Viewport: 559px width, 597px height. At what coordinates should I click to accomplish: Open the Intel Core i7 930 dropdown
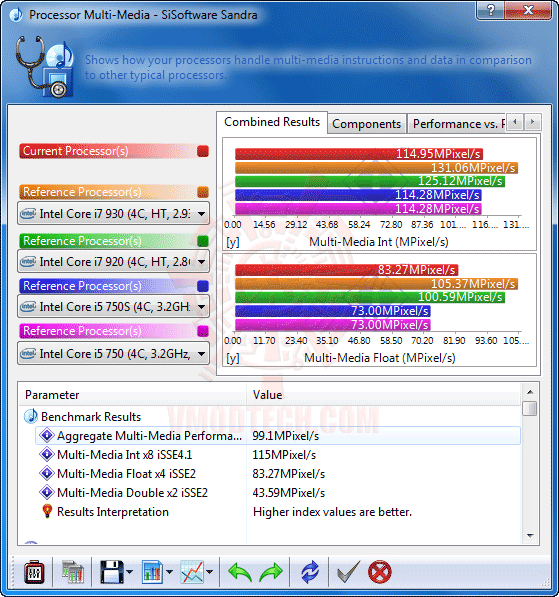[113, 214]
